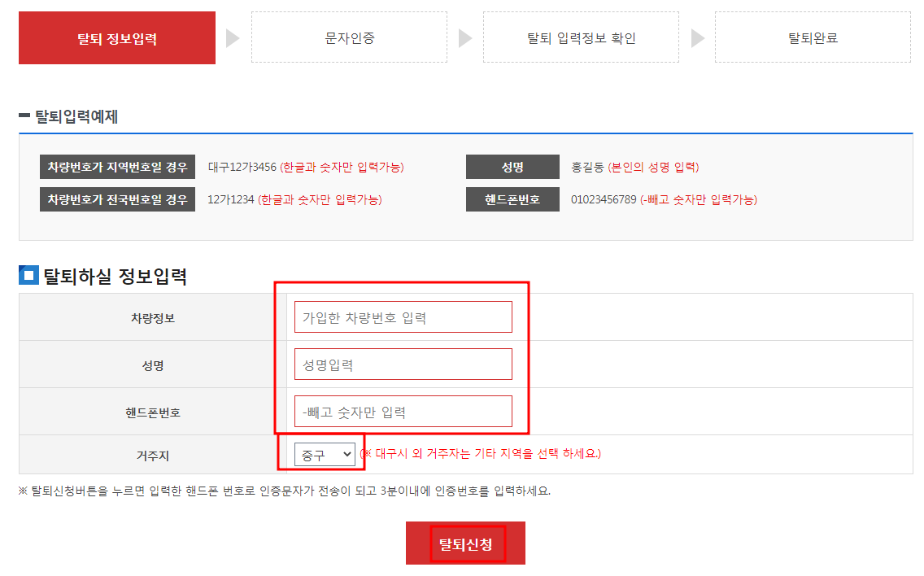Click the arrow before 탈퇴완료 step

(x=697, y=37)
